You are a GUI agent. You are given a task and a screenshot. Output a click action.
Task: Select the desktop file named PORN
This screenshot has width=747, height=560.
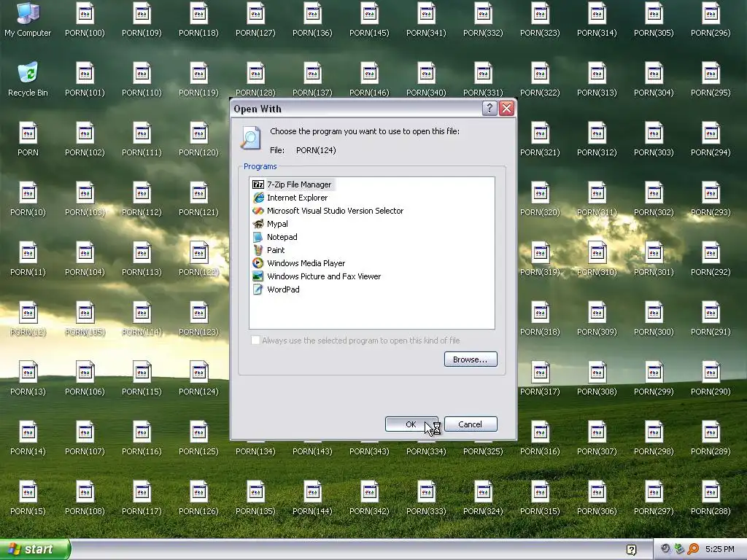tap(28, 139)
